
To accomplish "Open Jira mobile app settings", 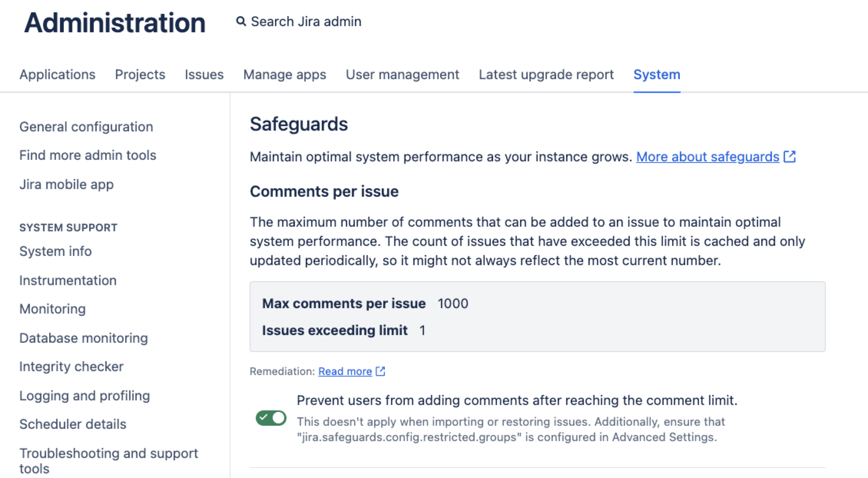I will point(66,184).
